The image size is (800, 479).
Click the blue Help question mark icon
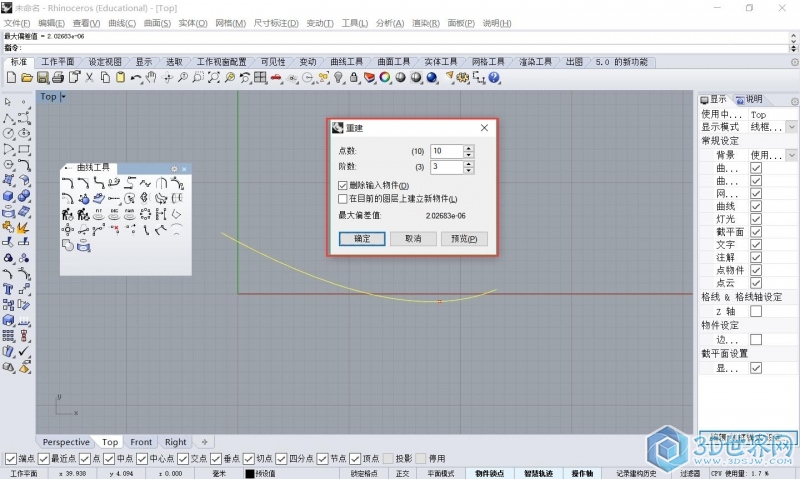tap(494, 78)
